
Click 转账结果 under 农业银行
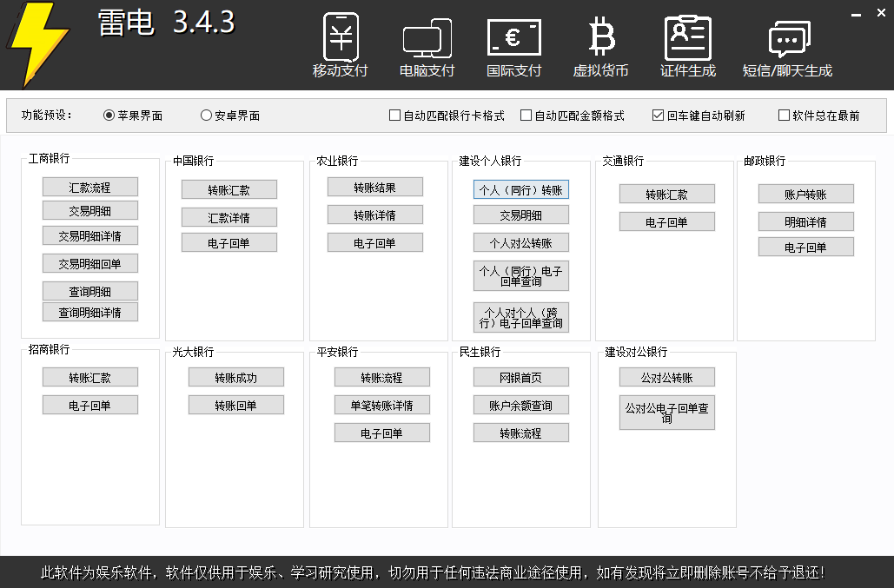[x=375, y=187]
